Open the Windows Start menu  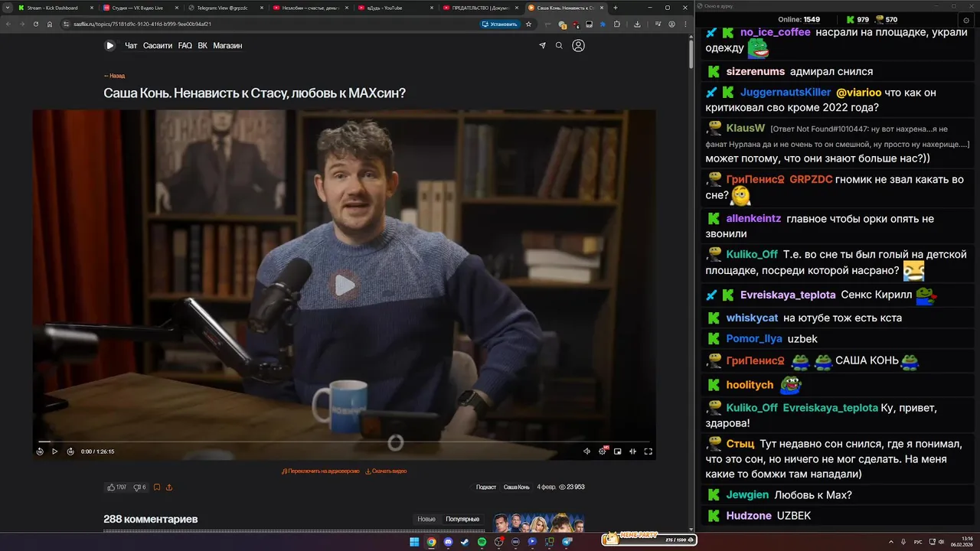tap(414, 542)
